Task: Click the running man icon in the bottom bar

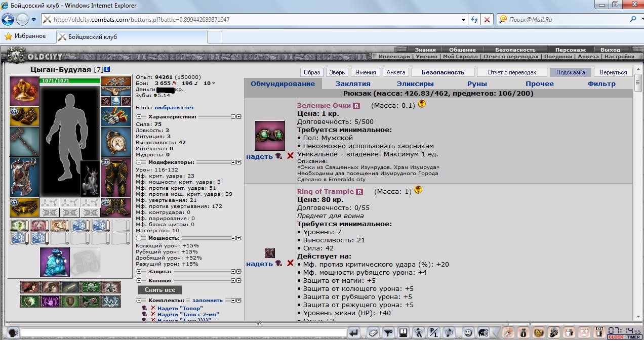Action: [x=419, y=333]
